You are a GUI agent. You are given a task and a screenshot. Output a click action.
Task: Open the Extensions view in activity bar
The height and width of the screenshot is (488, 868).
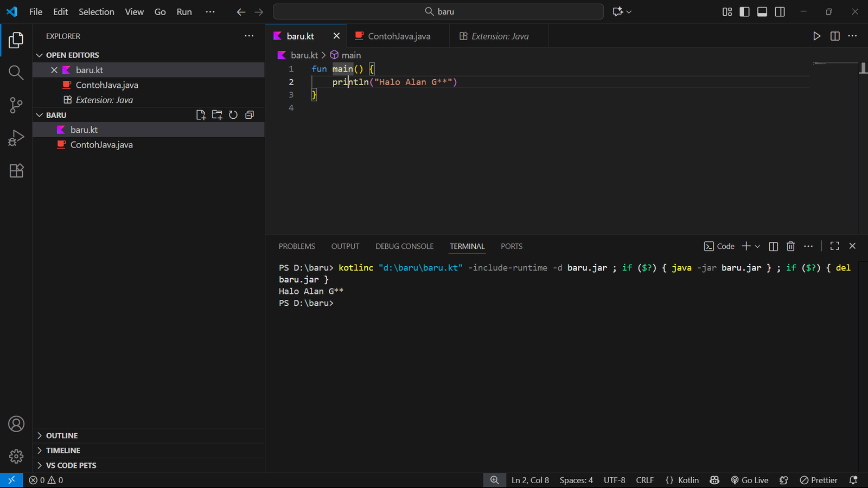pyautogui.click(x=16, y=171)
